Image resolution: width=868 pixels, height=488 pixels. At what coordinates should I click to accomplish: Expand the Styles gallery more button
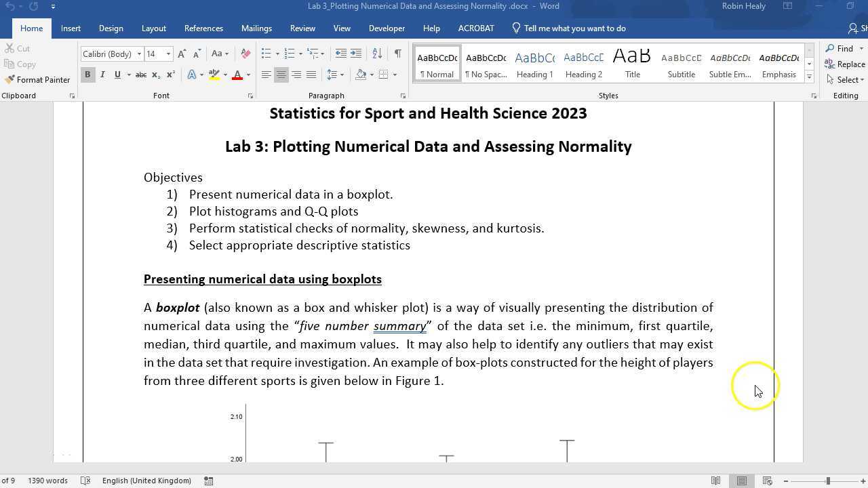pos(809,77)
